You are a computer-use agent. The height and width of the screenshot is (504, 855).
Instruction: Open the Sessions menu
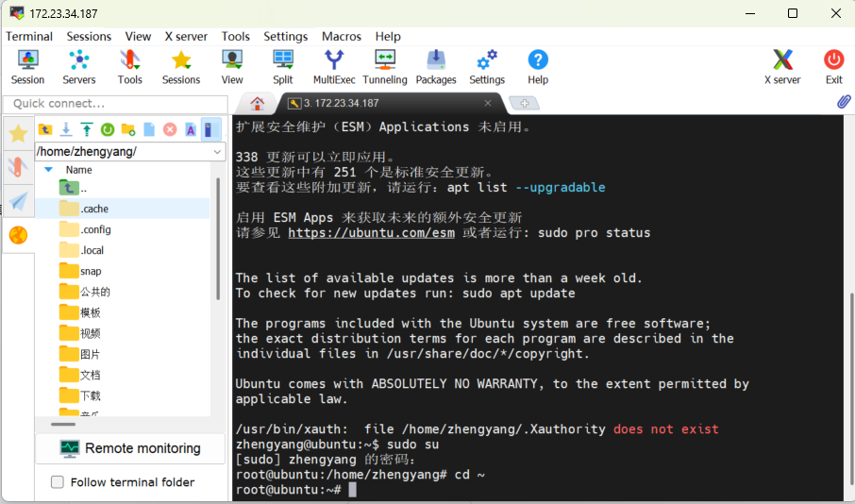[89, 37]
